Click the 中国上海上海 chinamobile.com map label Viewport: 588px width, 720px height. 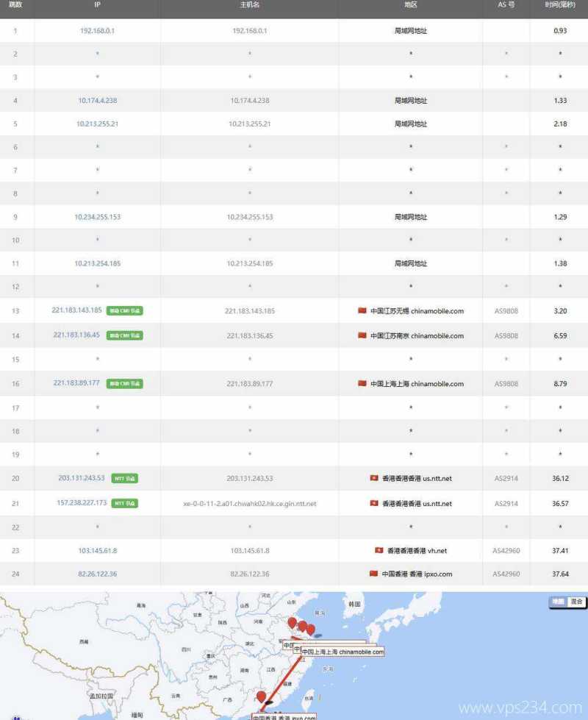342,652
